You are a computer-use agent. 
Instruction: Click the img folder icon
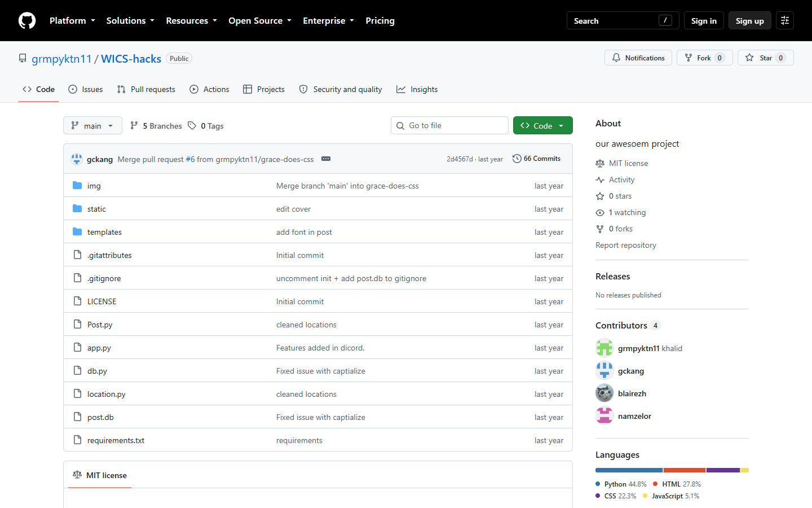click(77, 186)
